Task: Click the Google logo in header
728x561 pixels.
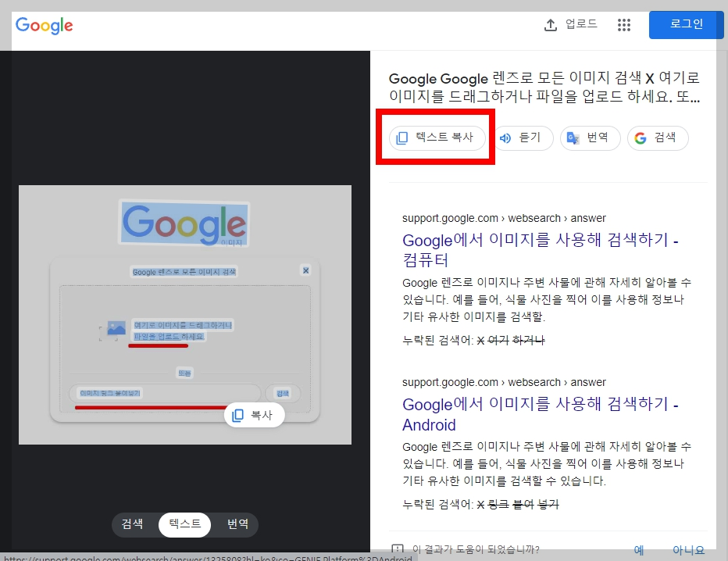Action: pyautogui.click(x=44, y=25)
